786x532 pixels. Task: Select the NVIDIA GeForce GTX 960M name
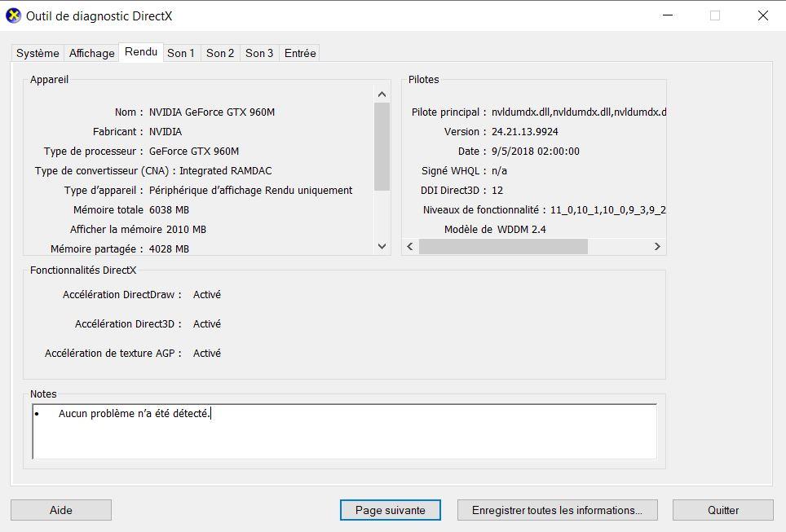click(x=212, y=112)
